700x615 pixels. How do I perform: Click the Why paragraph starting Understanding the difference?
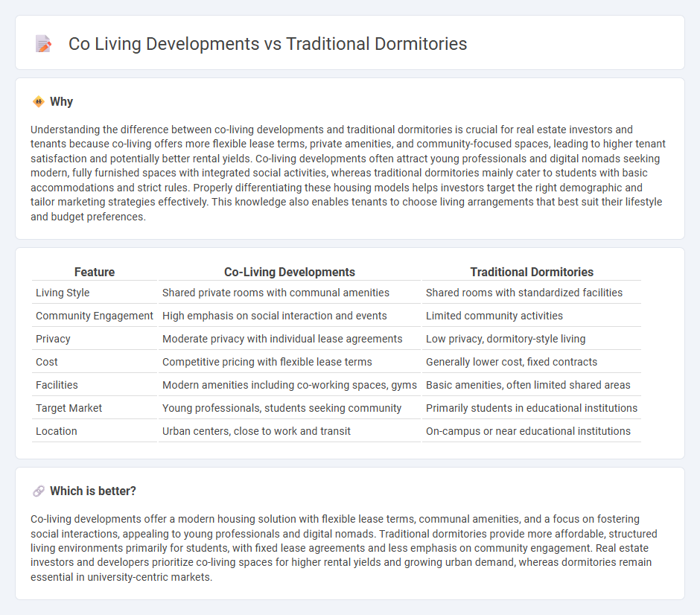[349, 173]
